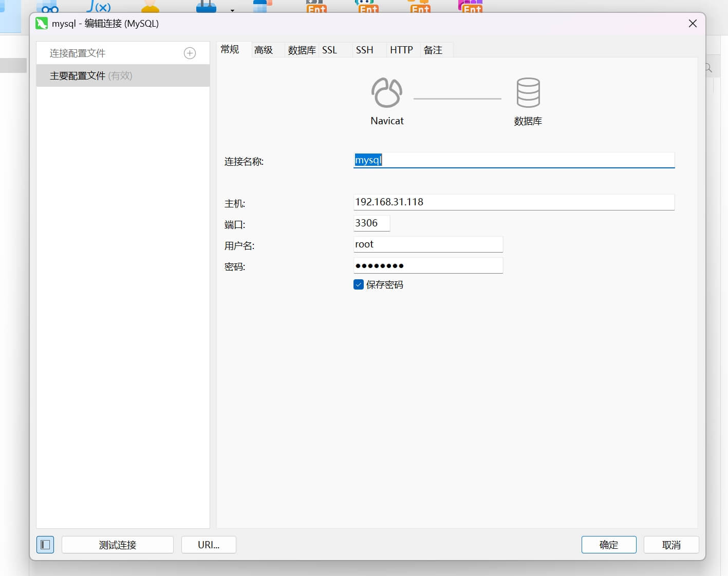Click the 端口 label
The image size is (728, 576).
point(235,225)
